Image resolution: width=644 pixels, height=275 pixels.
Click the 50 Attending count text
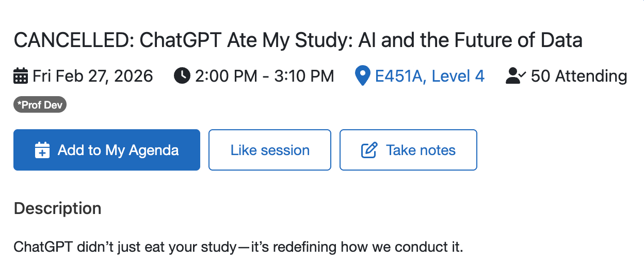click(578, 77)
